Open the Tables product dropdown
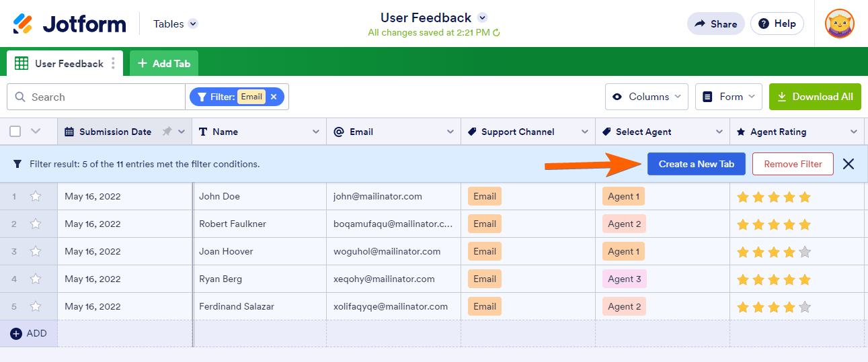This screenshot has height=362, width=868. pos(175,24)
